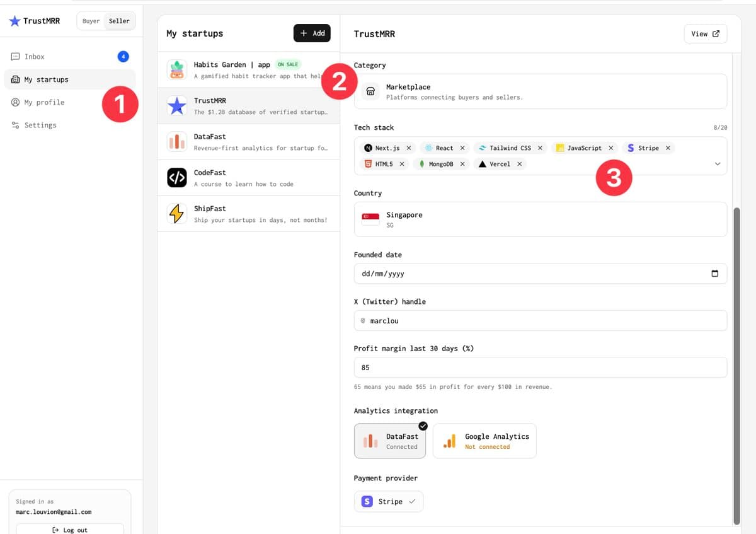Click the My startups building icon
Image resolution: width=756 pixels, height=534 pixels.
pos(15,79)
